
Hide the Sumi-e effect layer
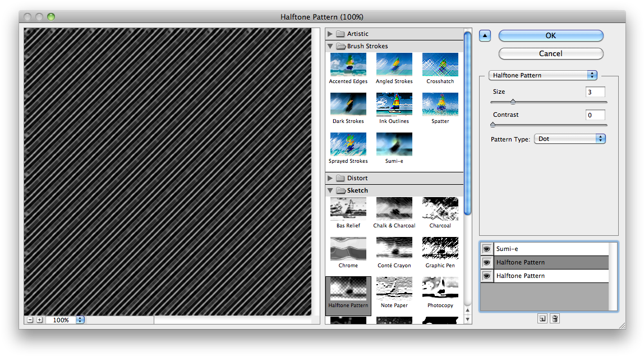click(486, 249)
